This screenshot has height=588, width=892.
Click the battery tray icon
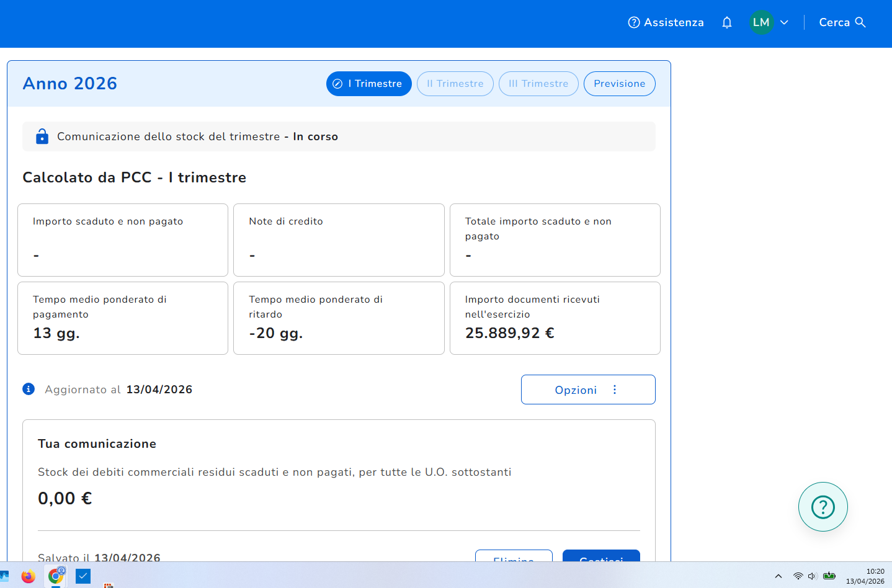click(829, 576)
